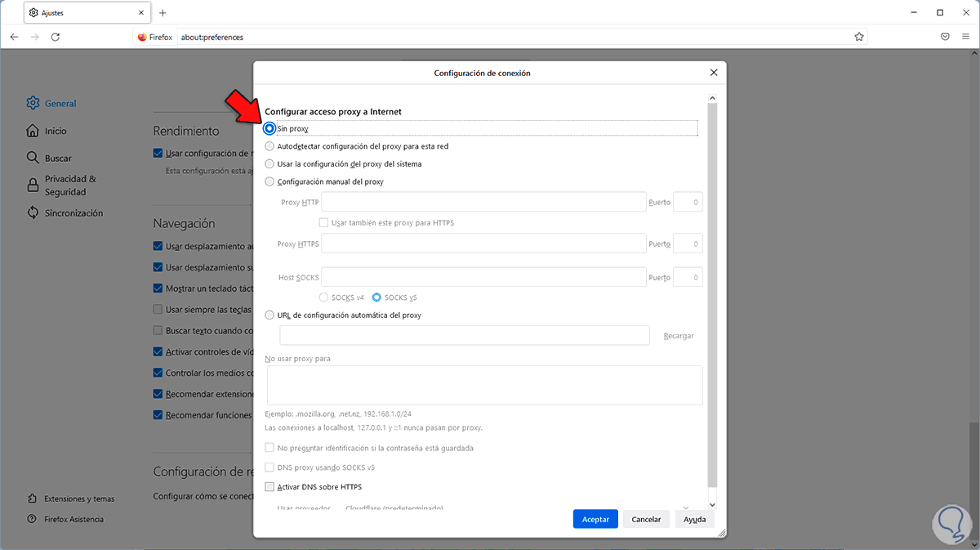Click the dialog's vertical scrollbar
The width and height of the screenshot is (980, 550).
point(712,294)
